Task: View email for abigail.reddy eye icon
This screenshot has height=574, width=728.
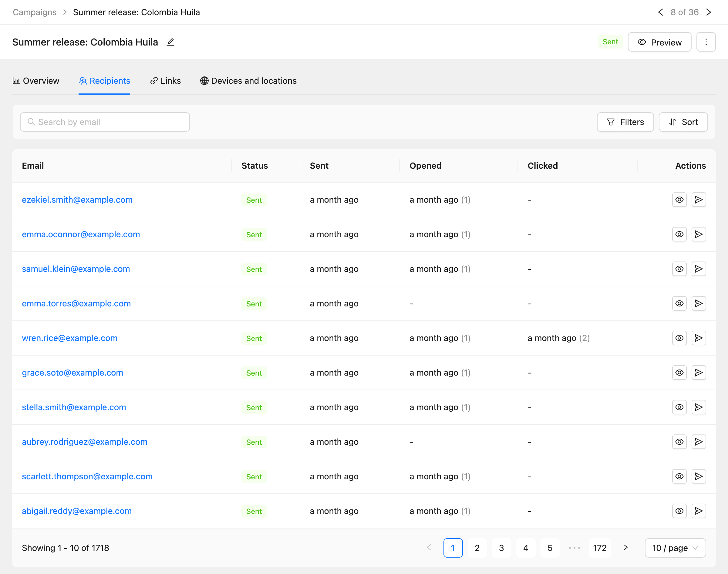Action: 679,511
